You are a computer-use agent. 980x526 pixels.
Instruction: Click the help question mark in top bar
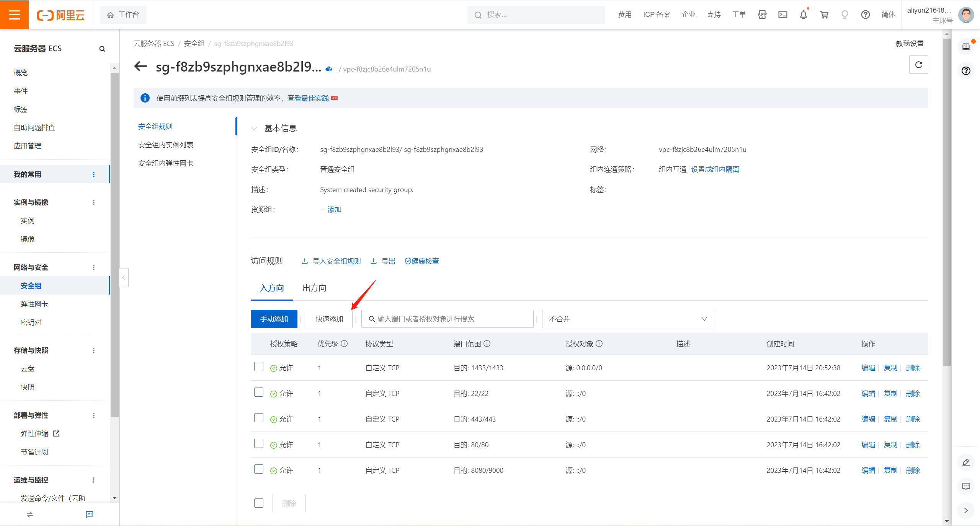pyautogui.click(x=865, y=15)
